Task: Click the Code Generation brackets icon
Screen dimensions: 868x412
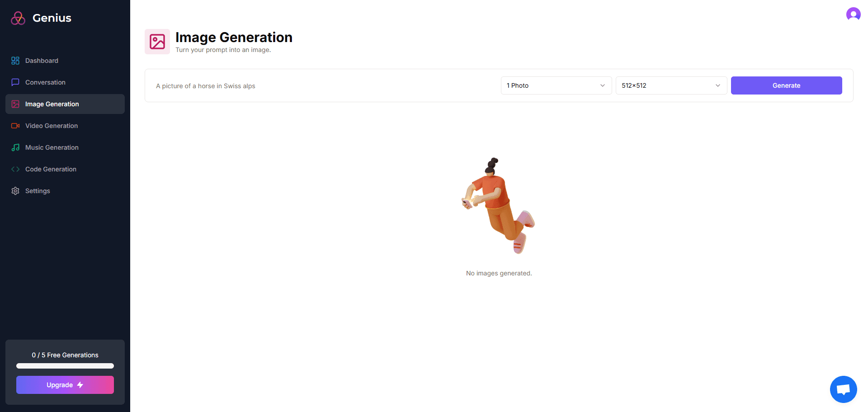Action: coord(15,169)
